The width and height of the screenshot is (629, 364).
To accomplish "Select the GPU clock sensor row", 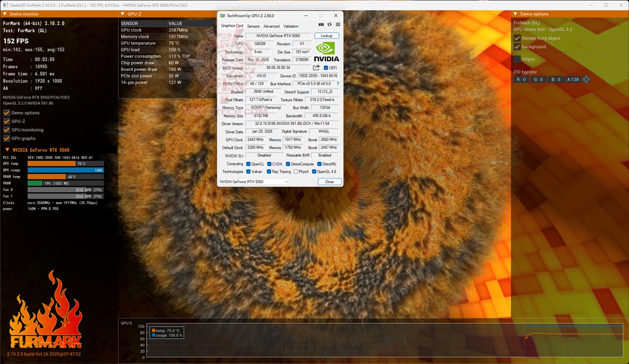I will [x=167, y=30].
